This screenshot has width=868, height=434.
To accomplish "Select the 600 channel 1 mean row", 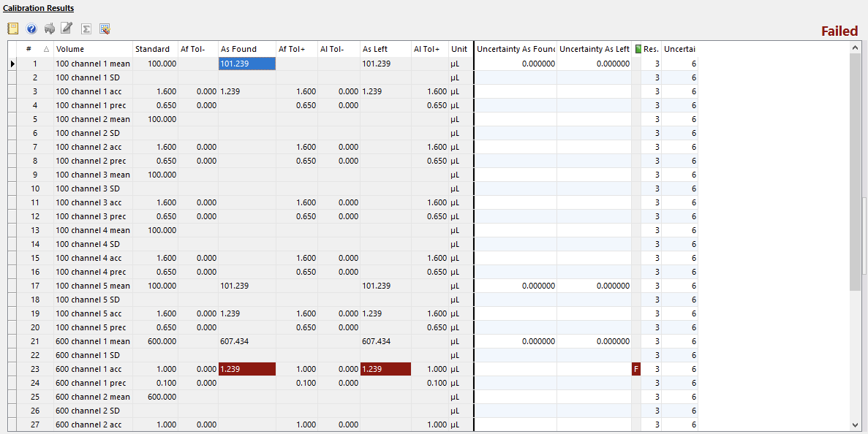I will [93, 341].
